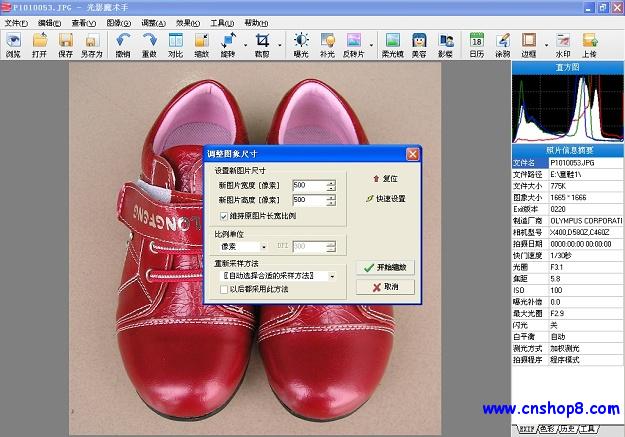The height and width of the screenshot is (437, 625).
Task: Open the 调整 menu
Action: pyautogui.click(x=153, y=23)
